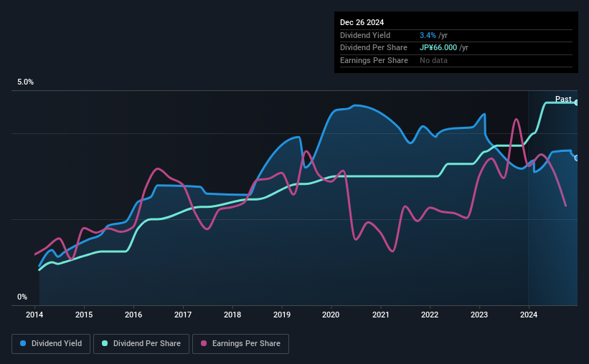589x364 pixels.
Task: Click the tooltip 'Earnings Per Share' row label
Action: 374,60
